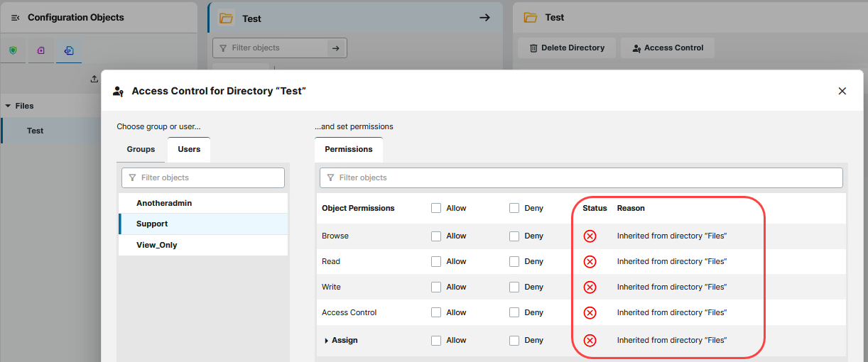Collapse the Files tree node
The height and width of the screenshot is (362, 868).
tap(8, 106)
